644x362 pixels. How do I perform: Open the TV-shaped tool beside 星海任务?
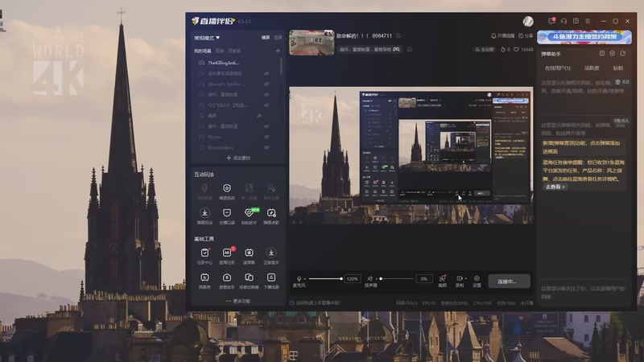249,256
